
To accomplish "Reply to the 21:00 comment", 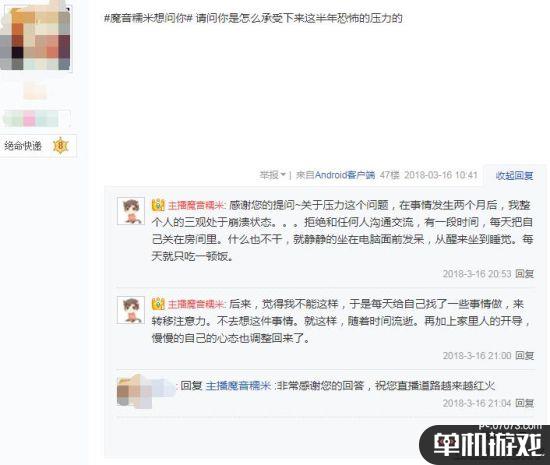I will tap(525, 356).
